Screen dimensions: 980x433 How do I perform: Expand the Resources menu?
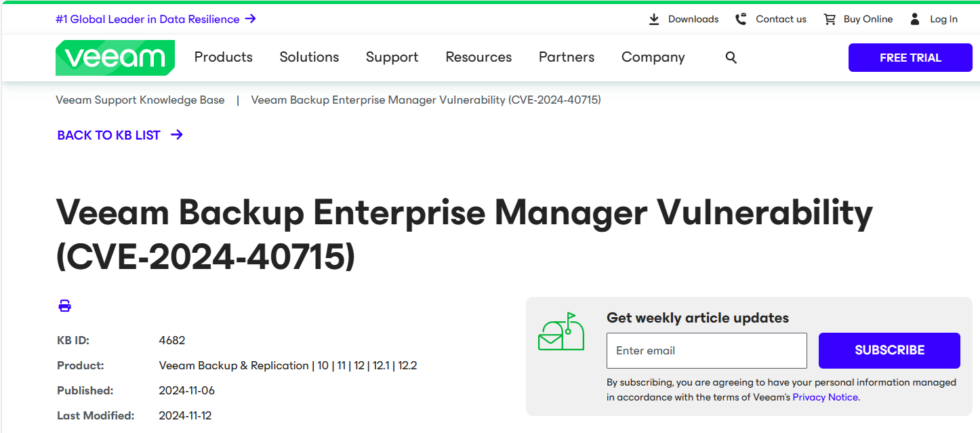click(478, 58)
